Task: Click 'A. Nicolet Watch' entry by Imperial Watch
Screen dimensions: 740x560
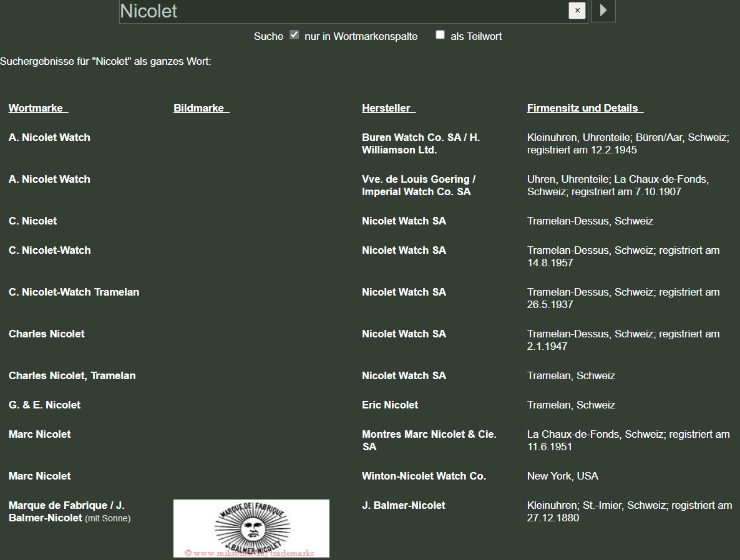Action: click(x=49, y=179)
